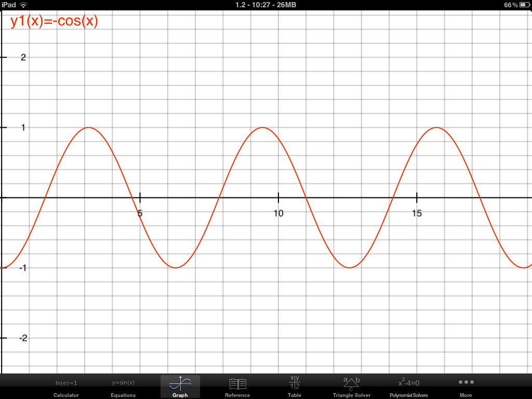The width and height of the screenshot is (532, 399).
Task: Open the Equations y=sin(x) tab
Action: coord(123,383)
